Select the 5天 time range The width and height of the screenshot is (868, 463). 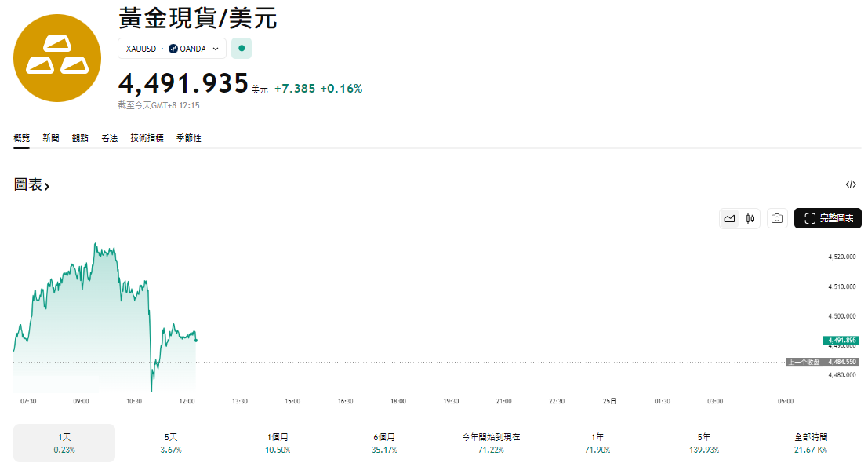point(169,442)
